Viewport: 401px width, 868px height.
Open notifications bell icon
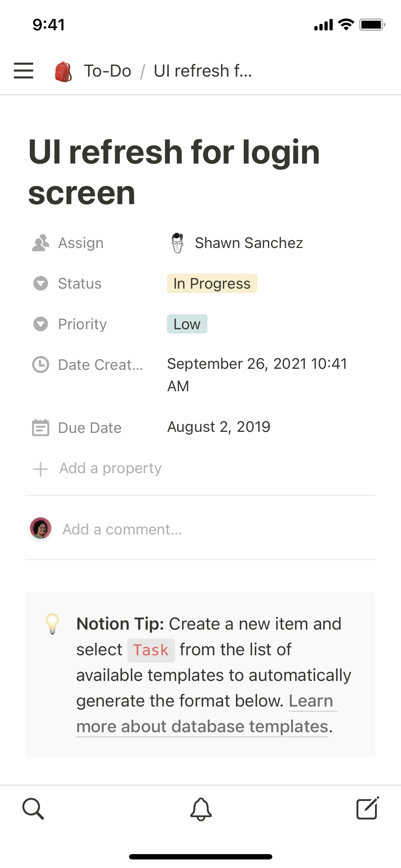[201, 809]
